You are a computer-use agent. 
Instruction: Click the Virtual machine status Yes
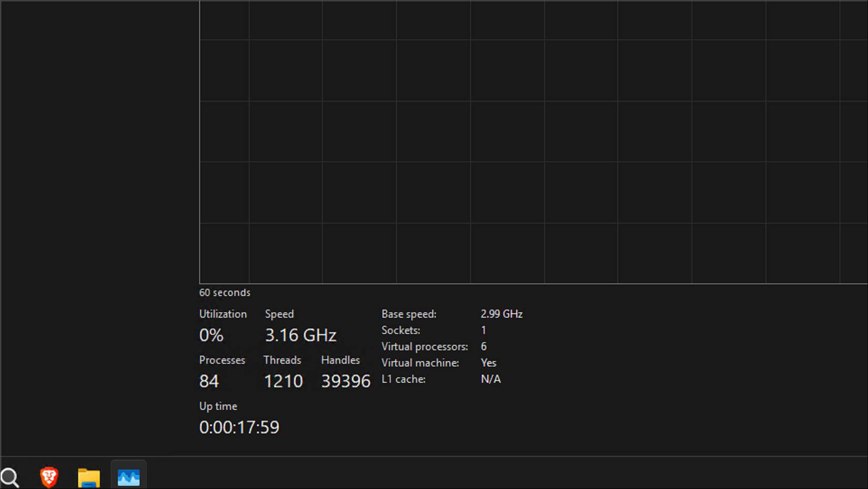click(488, 363)
